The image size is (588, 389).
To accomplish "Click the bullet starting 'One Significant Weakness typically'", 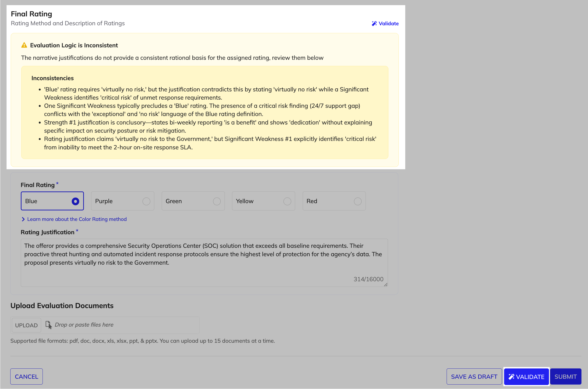I will pos(202,110).
